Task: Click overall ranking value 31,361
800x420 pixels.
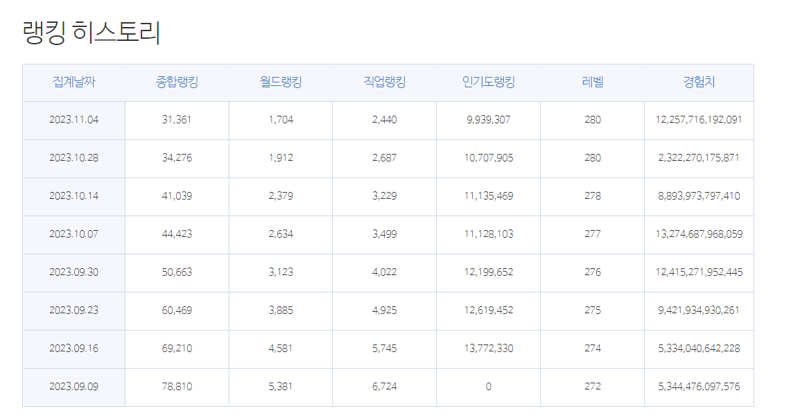Action: (177, 120)
